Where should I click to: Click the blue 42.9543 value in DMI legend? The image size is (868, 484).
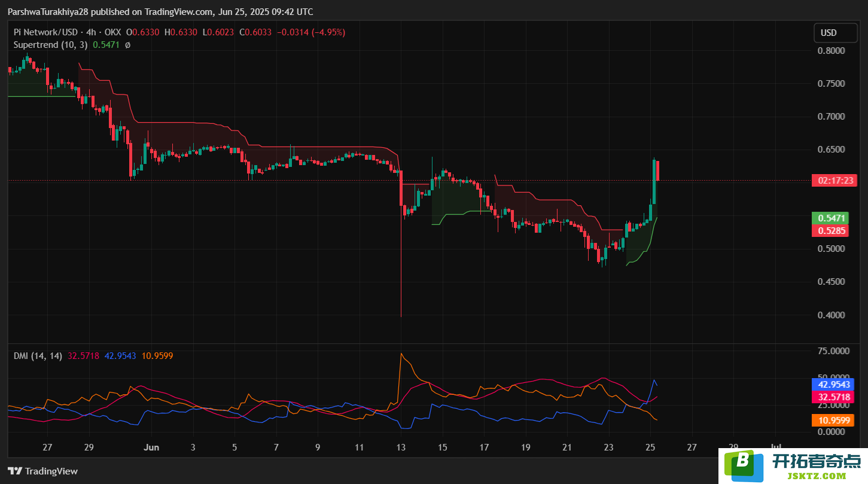(x=120, y=356)
